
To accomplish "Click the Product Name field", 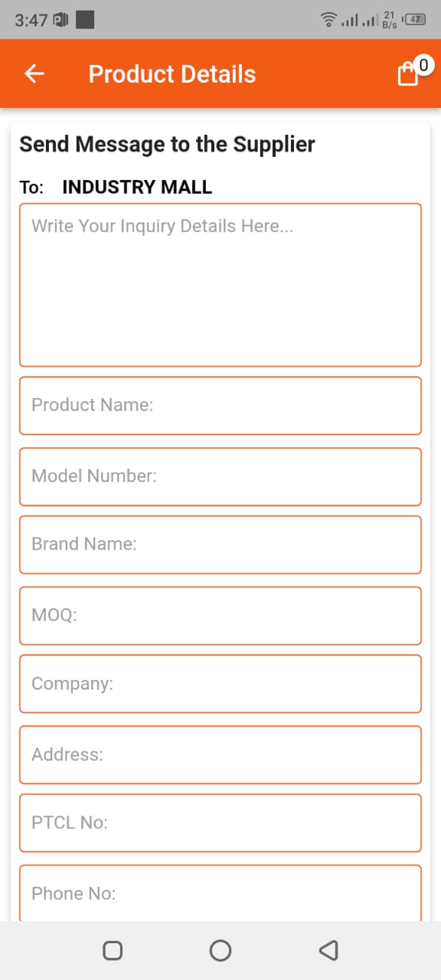I will [220, 406].
